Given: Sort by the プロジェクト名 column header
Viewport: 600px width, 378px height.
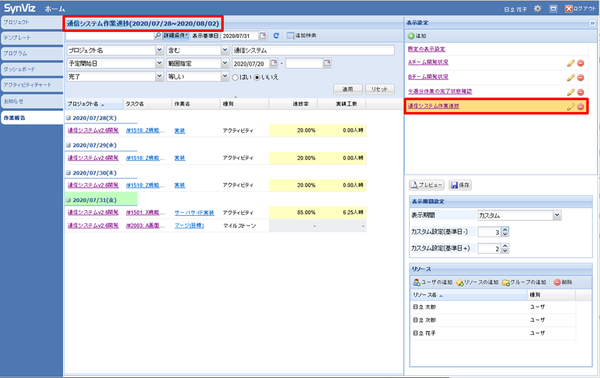Looking at the screenshot, I should coord(94,104).
